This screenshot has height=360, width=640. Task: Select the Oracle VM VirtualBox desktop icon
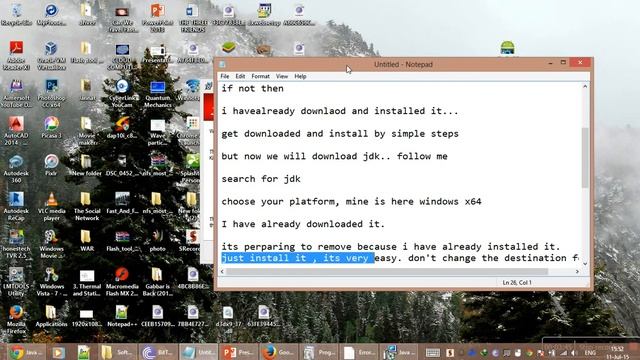tap(51, 56)
